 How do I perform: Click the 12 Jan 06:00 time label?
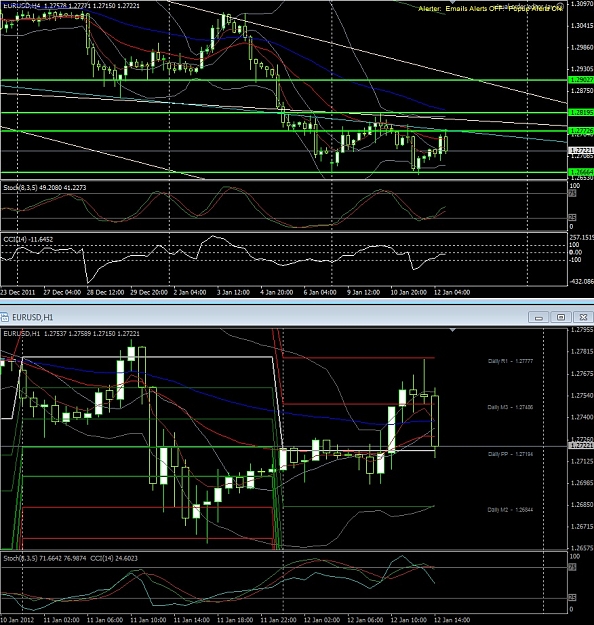tap(365, 620)
